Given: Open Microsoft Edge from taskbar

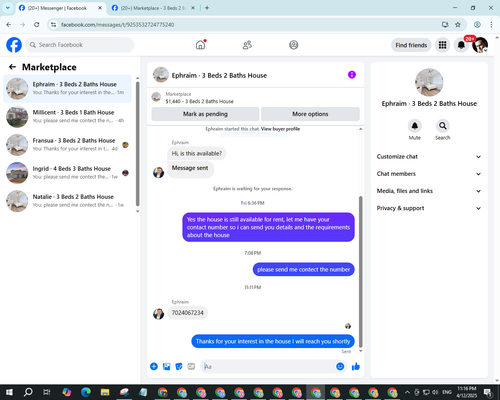Looking at the screenshot, I should 86,392.
